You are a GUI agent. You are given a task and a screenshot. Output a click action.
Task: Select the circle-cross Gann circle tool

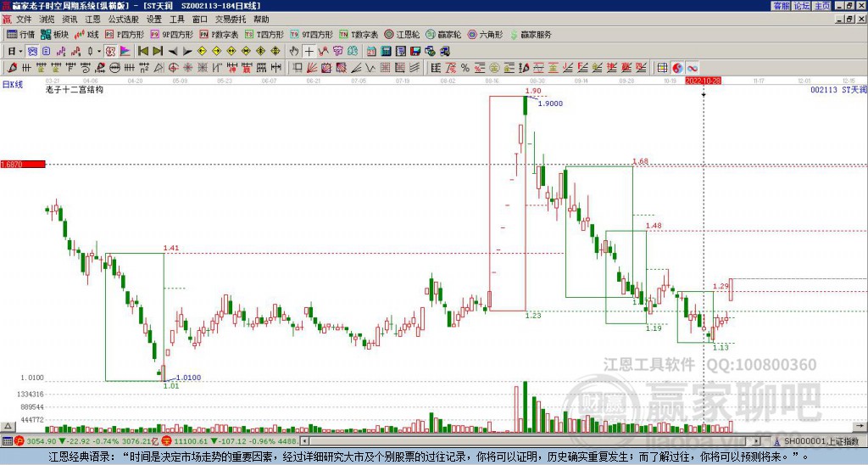click(173, 68)
